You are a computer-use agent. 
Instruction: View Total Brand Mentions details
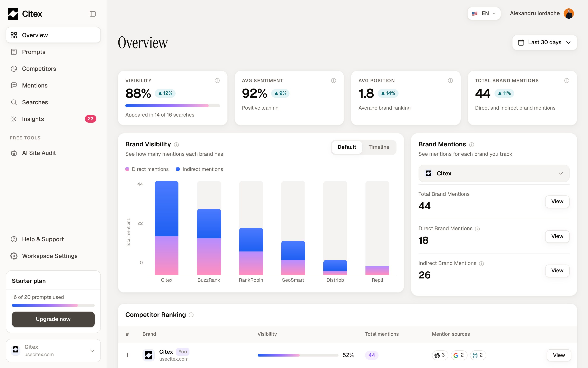[x=557, y=202]
